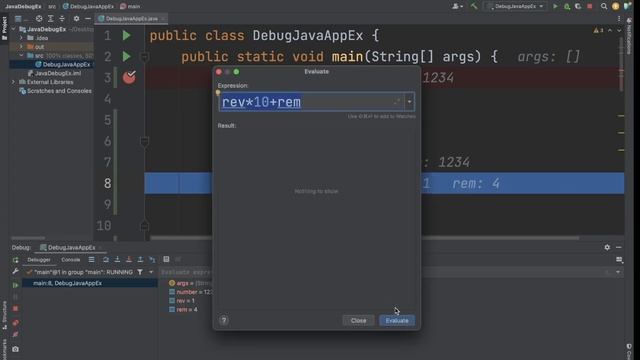Expand External Libraries node
640x360 pixels.
(13, 82)
